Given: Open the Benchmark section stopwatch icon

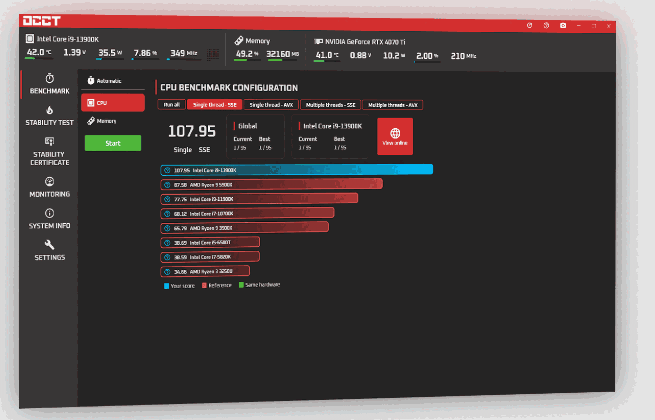Looking at the screenshot, I should coord(50,78).
